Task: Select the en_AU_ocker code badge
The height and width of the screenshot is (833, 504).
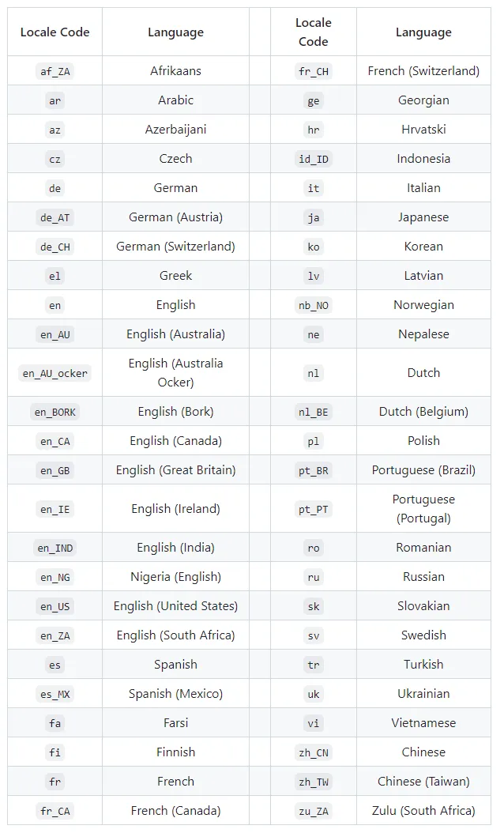Action: 55,373
